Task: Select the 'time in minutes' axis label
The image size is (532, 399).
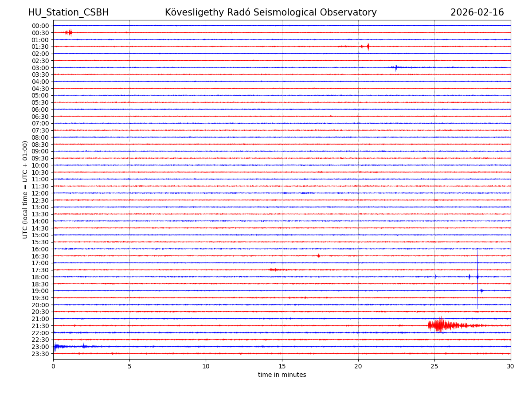Action: 282,375
